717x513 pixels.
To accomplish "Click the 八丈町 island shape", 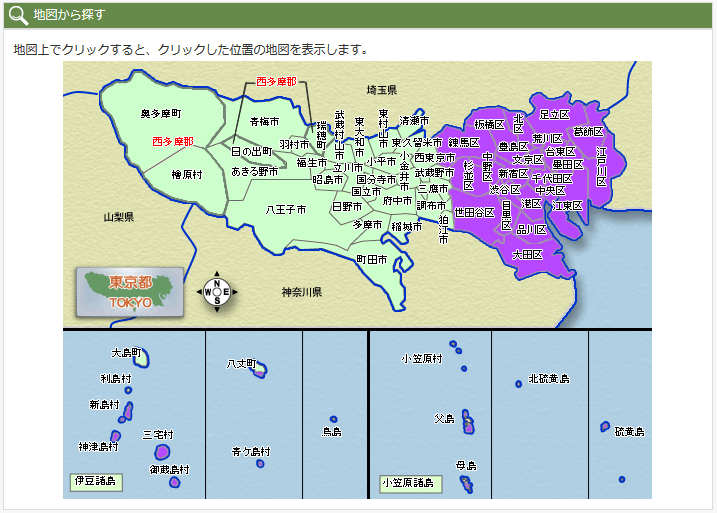I will [x=260, y=372].
